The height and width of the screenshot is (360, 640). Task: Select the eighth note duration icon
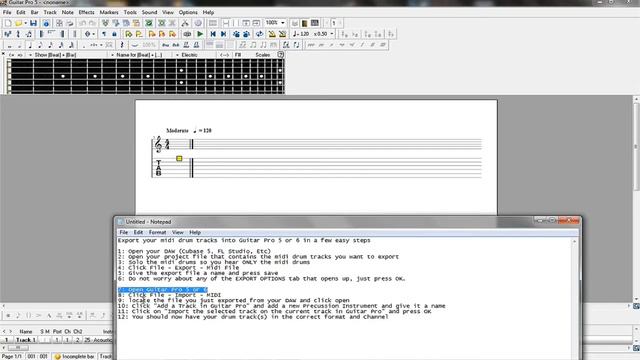point(40,45)
